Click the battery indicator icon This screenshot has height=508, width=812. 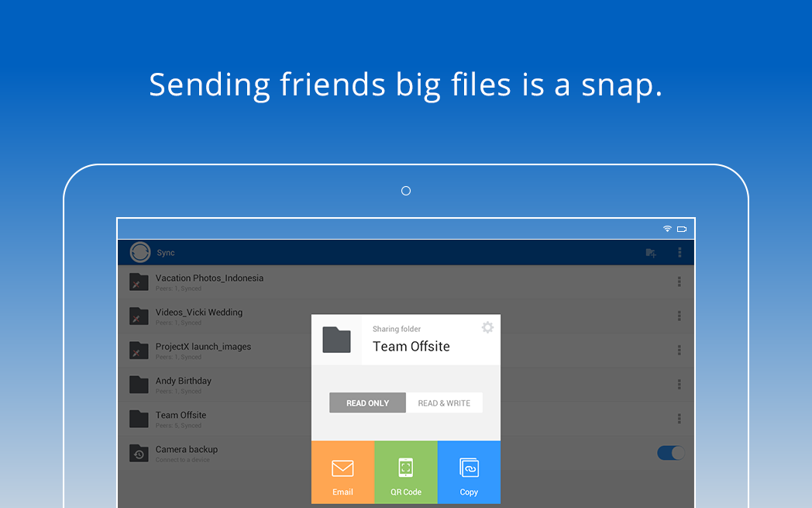[682, 229]
